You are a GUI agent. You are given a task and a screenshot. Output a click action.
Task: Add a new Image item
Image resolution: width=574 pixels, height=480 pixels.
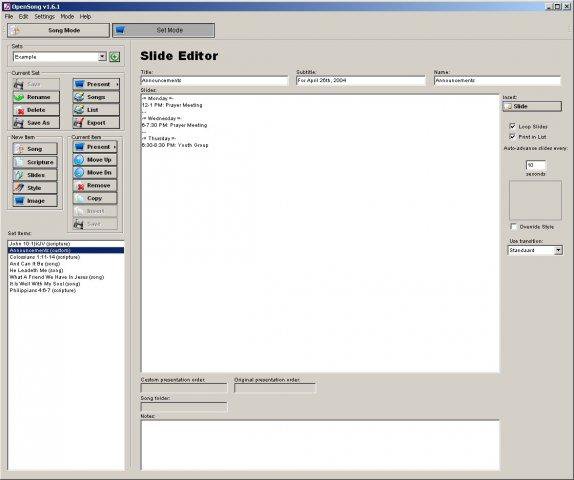[x=35, y=201]
